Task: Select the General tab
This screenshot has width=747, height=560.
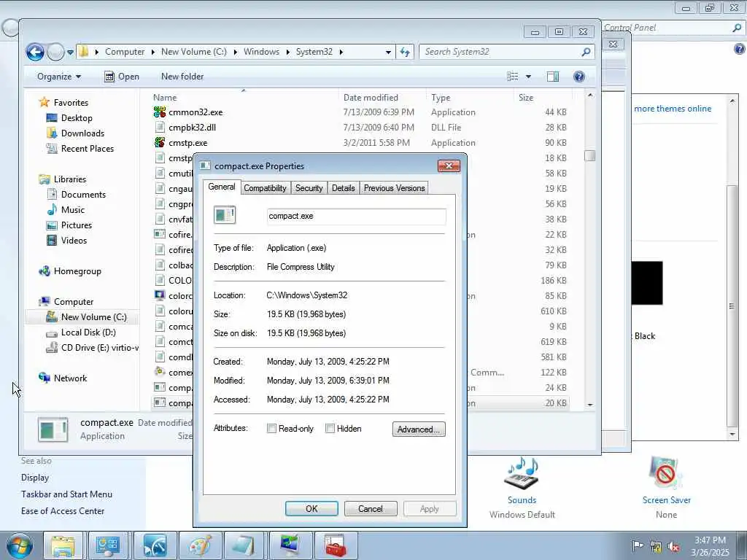Action: pos(222,187)
